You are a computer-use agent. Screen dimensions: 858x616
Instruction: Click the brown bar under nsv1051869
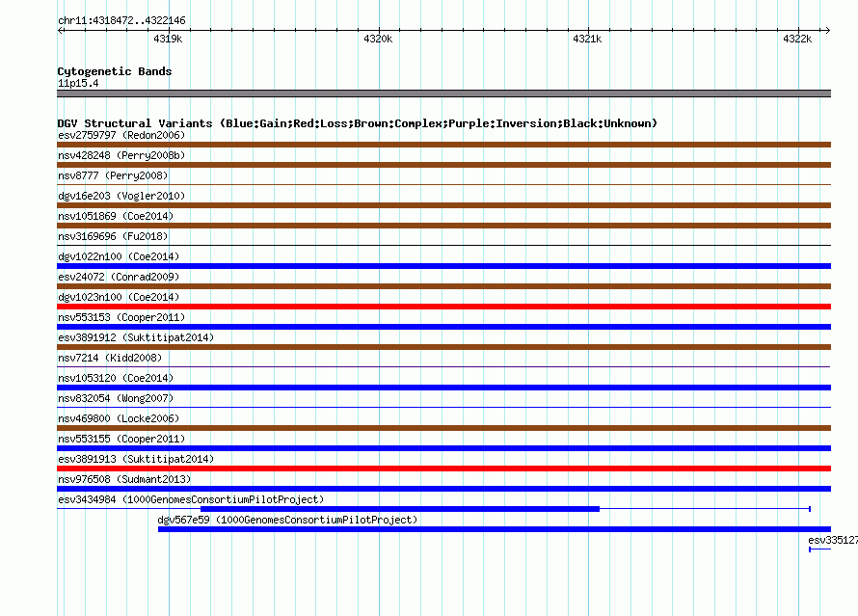click(x=443, y=226)
